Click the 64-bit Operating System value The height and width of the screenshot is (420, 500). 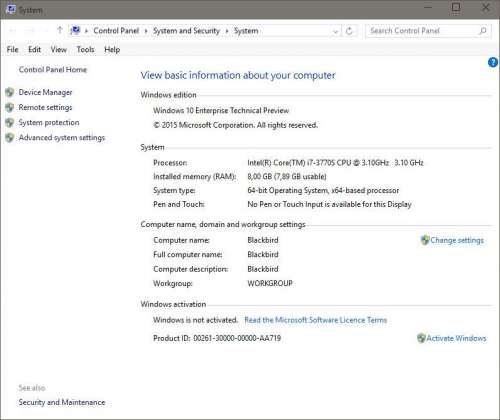point(323,190)
